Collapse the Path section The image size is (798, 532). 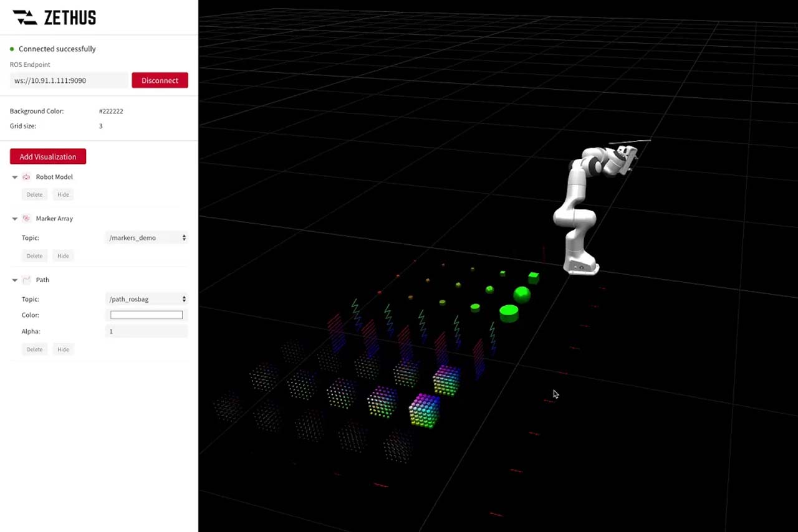[x=15, y=280]
